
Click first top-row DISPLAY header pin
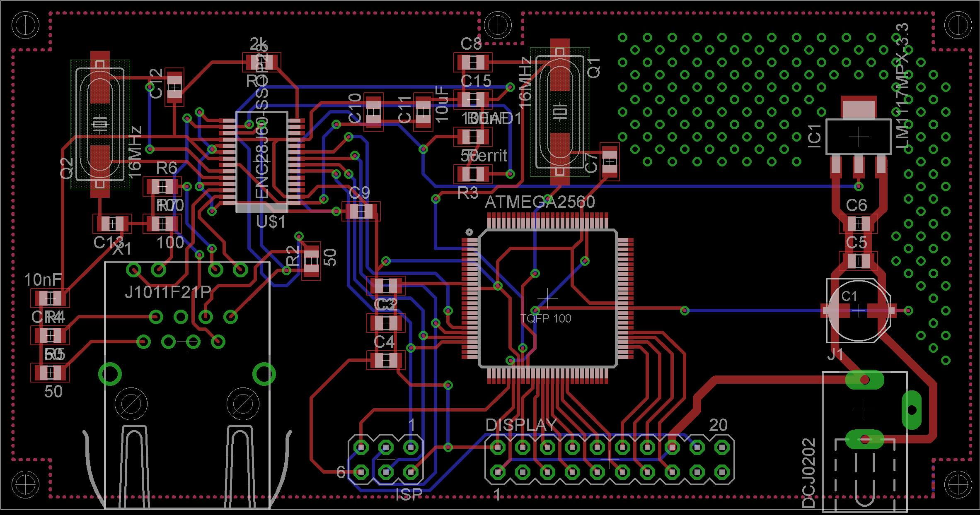pos(498,447)
